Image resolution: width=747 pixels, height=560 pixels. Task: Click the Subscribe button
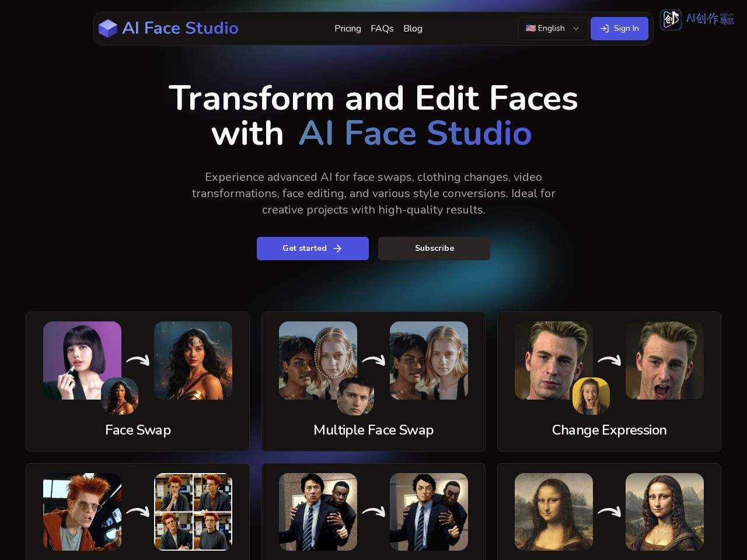(x=434, y=248)
